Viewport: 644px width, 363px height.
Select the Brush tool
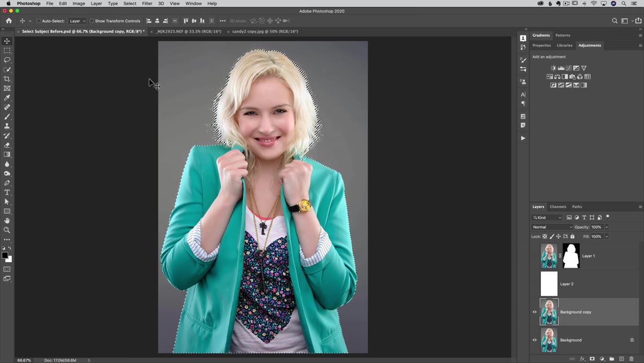pos(7,117)
